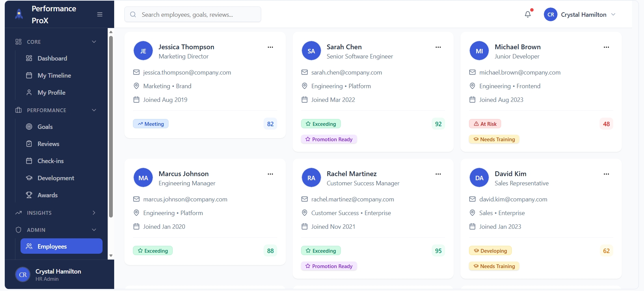644x291 pixels.
Task: Click Marcus Johnson's score 88
Action: point(270,251)
